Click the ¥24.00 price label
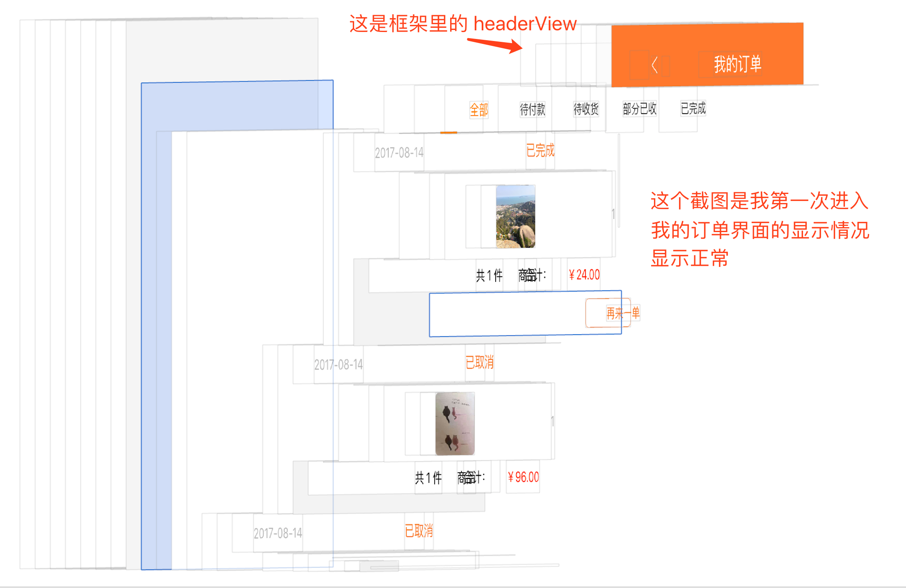The image size is (906, 588). click(x=584, y=275)
